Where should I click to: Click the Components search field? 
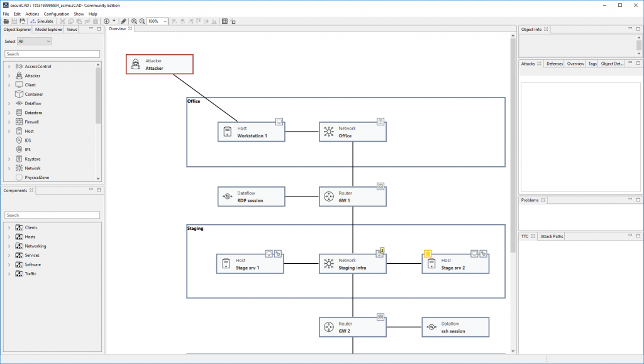52,215
